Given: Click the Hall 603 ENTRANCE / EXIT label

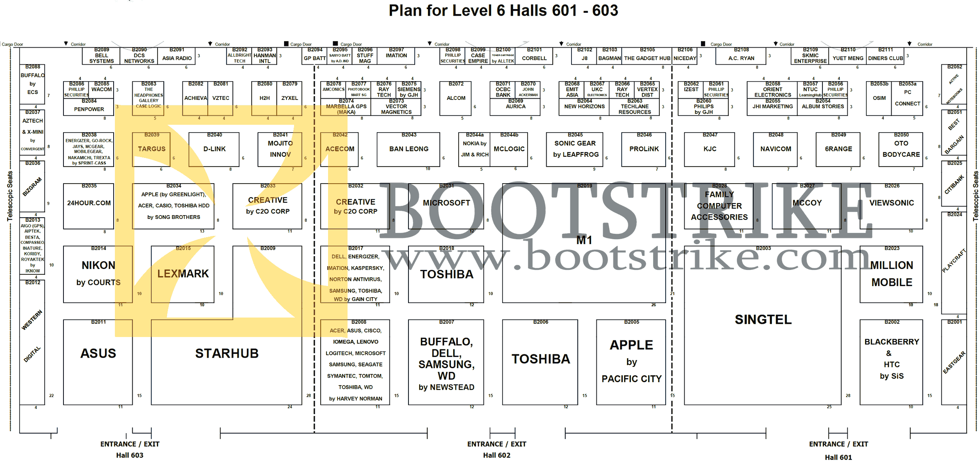Looking at the screenshot, I should 129,449.
